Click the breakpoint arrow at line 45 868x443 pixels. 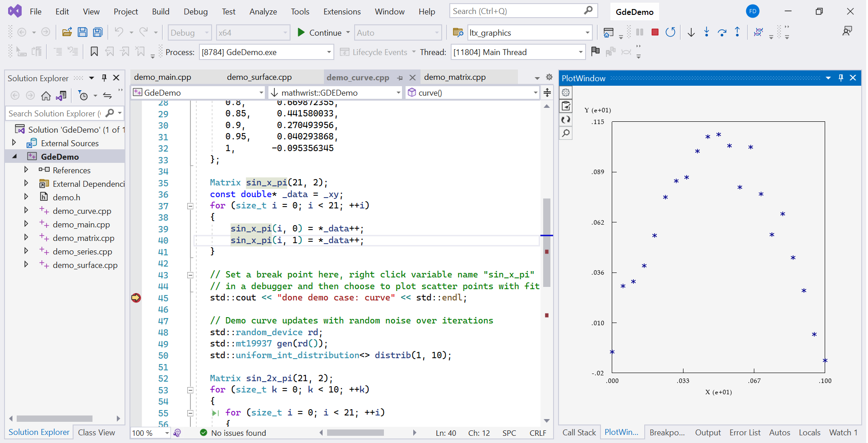tap(136, 298)
